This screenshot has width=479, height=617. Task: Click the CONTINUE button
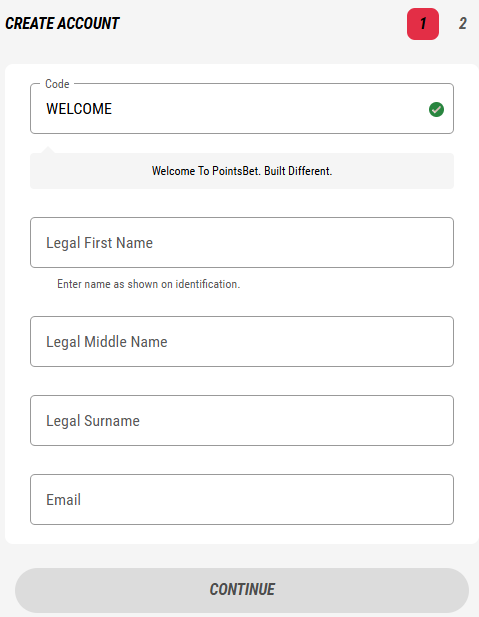(x=242, y=590)
